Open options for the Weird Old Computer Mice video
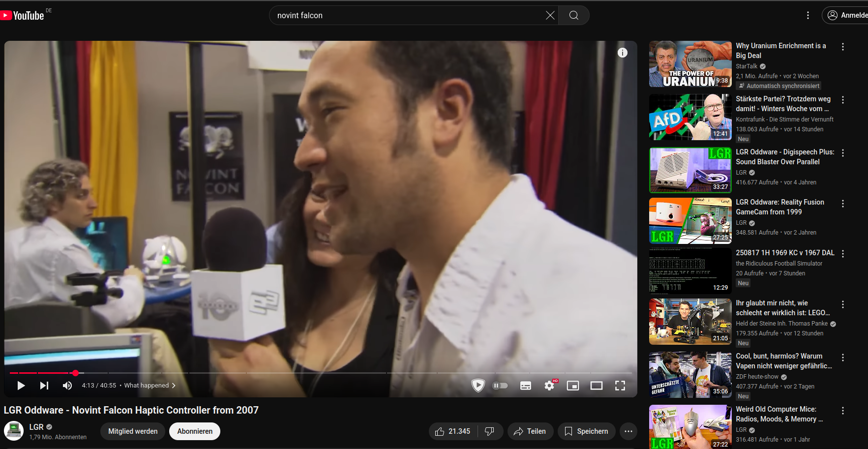This screenshot has width=868, height=449. 843,411
